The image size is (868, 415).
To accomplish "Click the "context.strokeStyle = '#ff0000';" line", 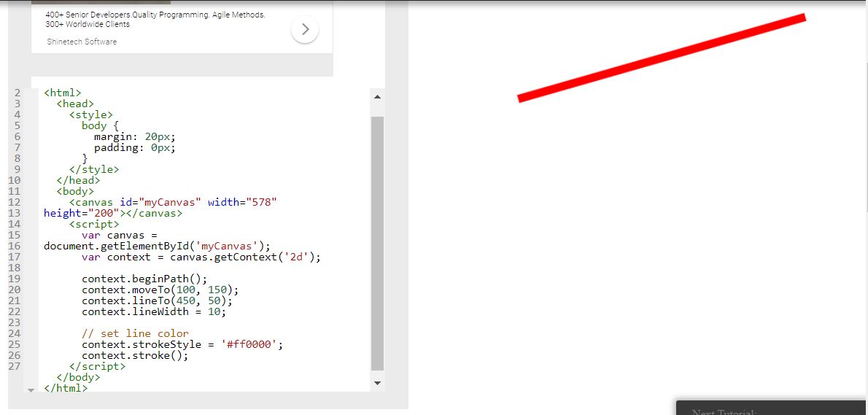I will [182, 345].
